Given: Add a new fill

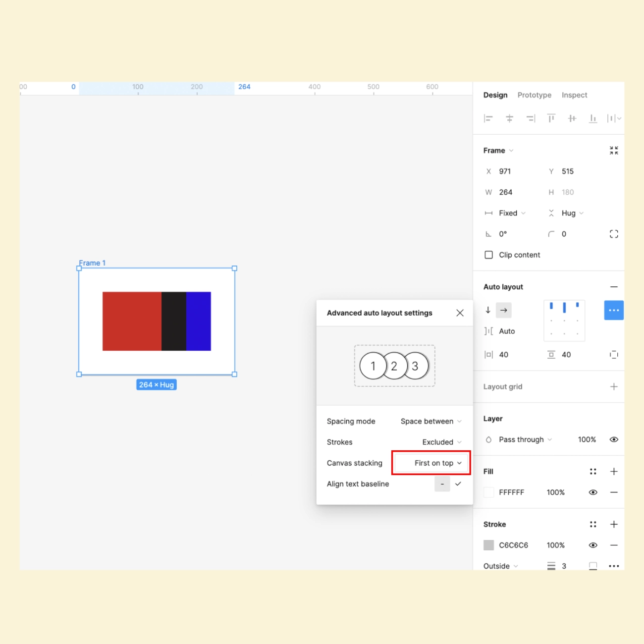Looking at the screenshot, I should (x=614, y=472).
